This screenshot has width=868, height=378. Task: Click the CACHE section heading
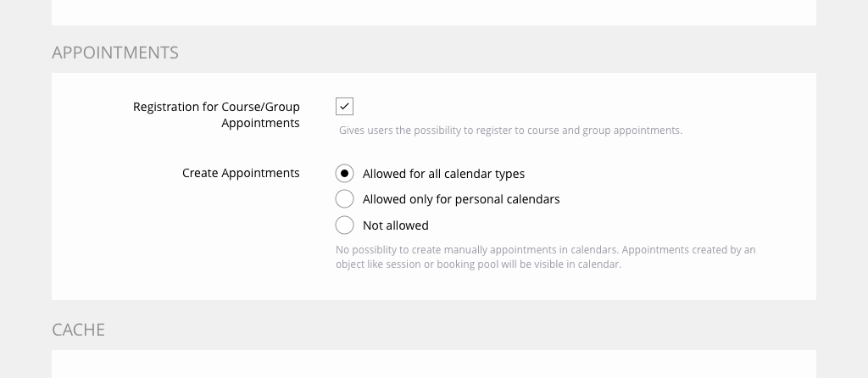point(79,330)
